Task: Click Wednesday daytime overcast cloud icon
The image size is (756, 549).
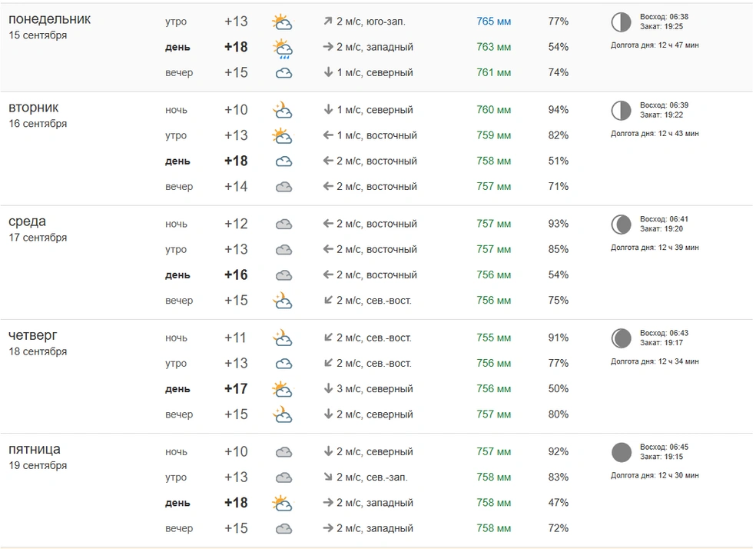Action: point(283,275)
